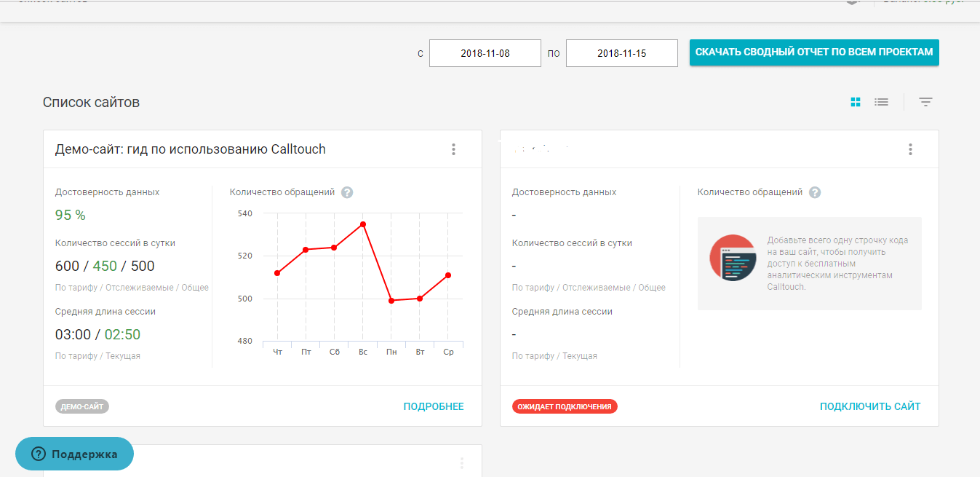Screen dimensions: 980x477
Task: Select the peak chart point for Вс
Action: click(x=362, y=224)
